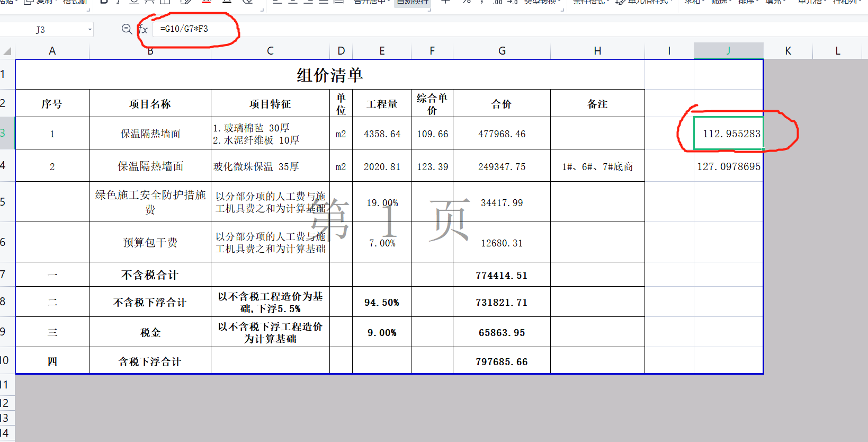
Task: Click cell 预算包干费
Action: pos(150,242)
